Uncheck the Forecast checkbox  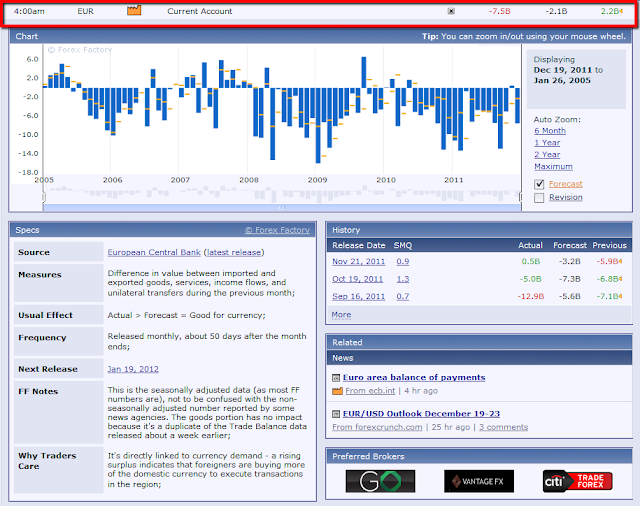click(x=539, y=184)
